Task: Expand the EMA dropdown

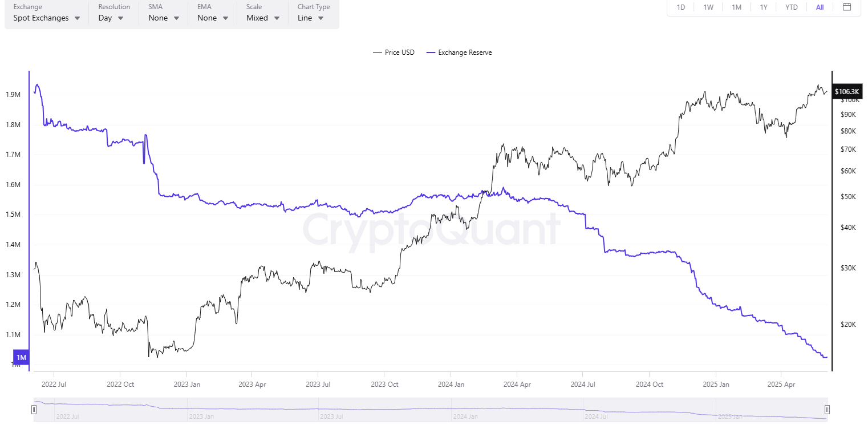Action: 213,18
